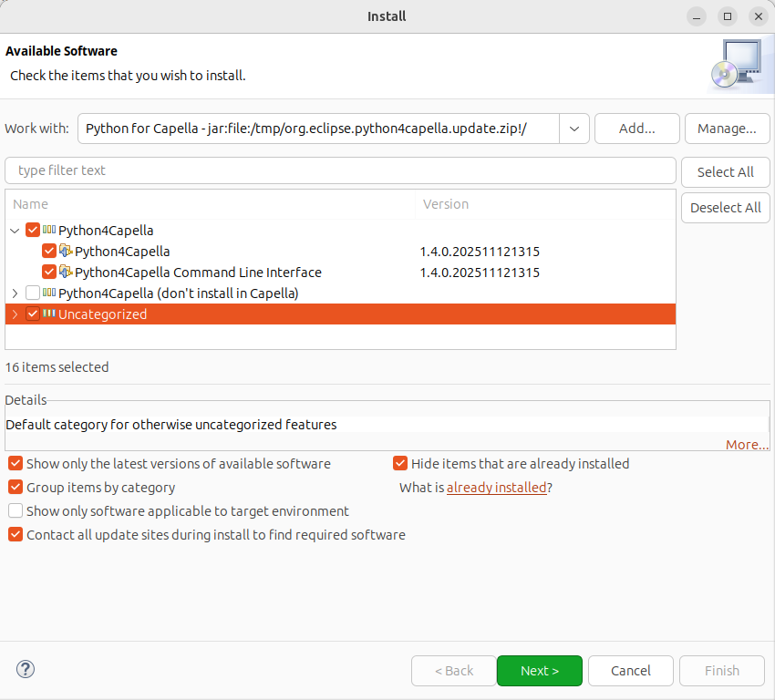
Task: Toggle Contact all update sites option
Action: [x=15, y=534]
